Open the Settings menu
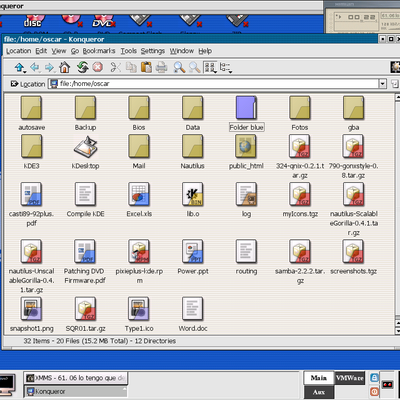The image size is (400, 400). coord(153,51)
